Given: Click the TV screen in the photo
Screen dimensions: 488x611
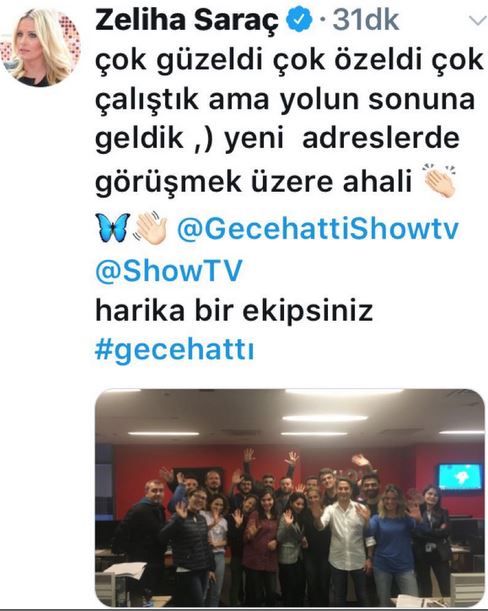Looking at the screenshot, I should (x=460, y=476).
